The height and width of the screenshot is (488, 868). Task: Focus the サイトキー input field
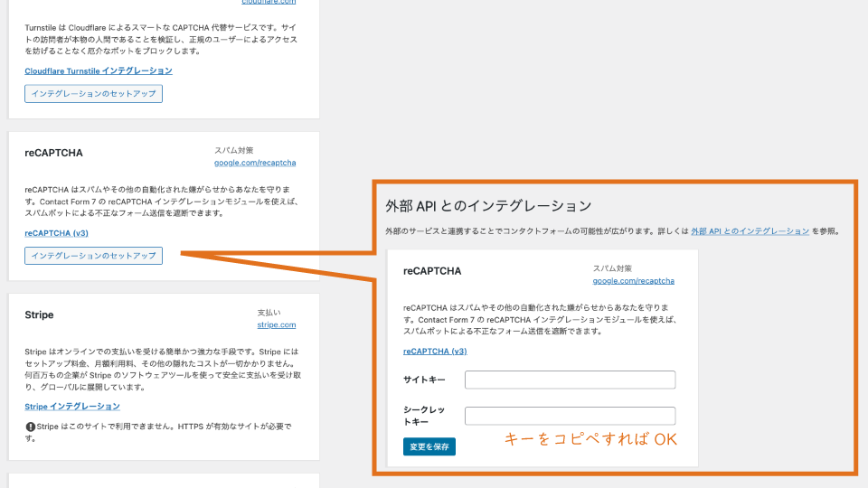[571, 380]
